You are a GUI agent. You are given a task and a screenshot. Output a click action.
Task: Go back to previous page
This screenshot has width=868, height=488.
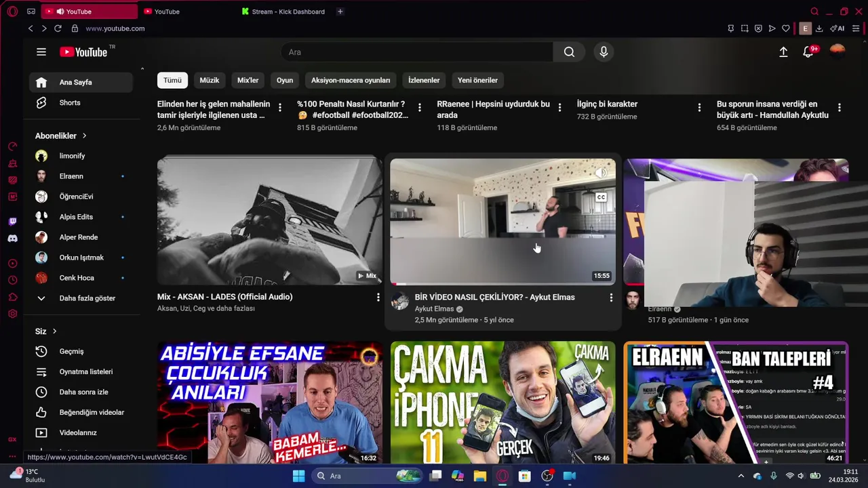(31, 28)
